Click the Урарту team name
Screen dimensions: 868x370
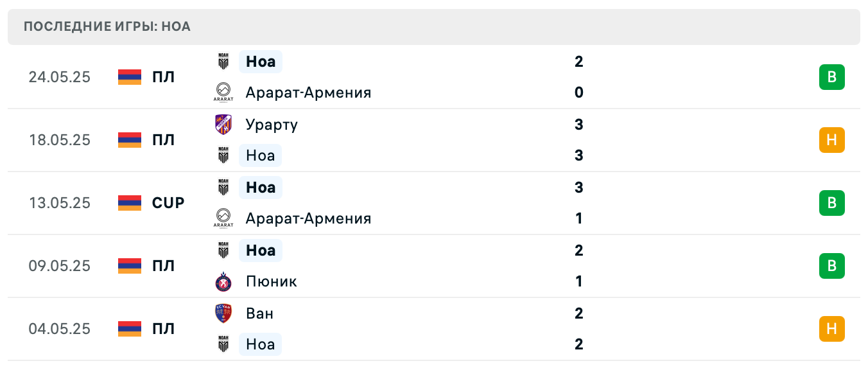click(272, 125)
